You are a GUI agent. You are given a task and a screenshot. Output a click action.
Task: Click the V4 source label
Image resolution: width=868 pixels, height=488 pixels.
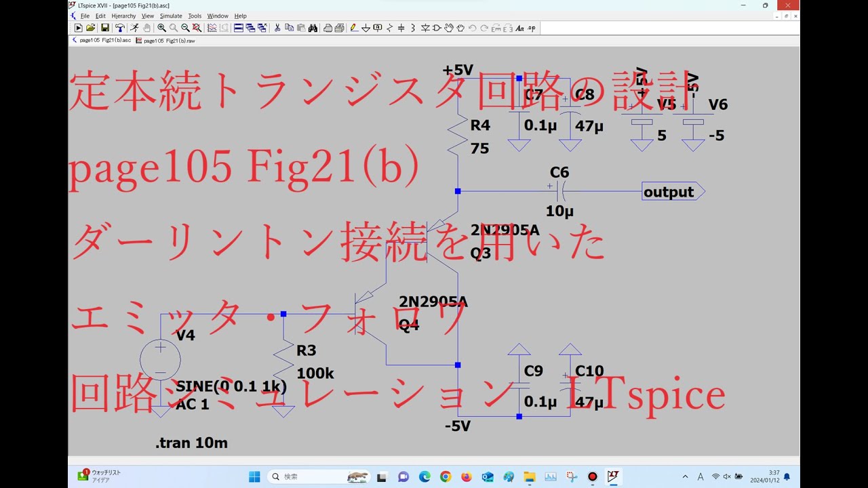(x=186, y=335)
